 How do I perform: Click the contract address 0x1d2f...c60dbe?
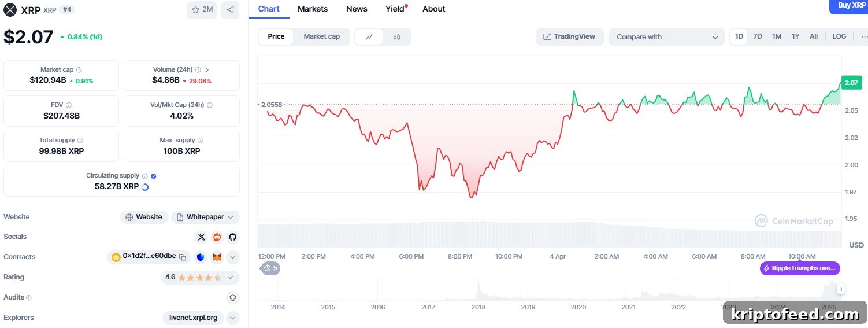[x=149, y=256]
